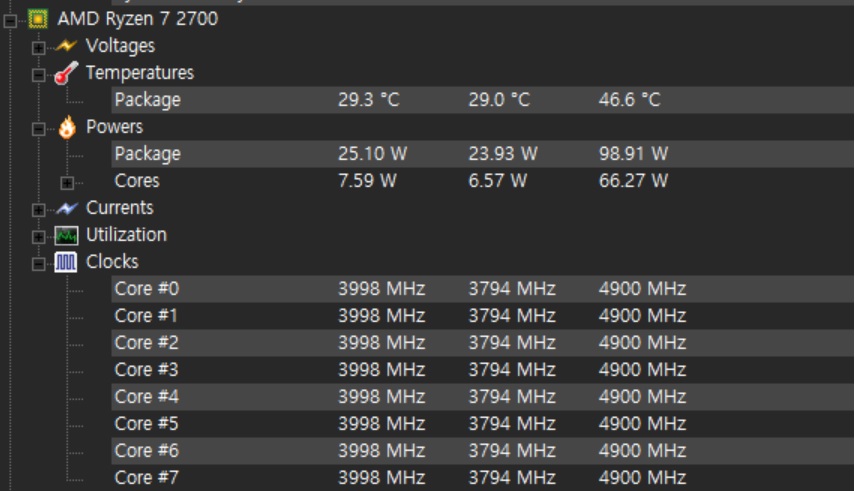Click the Clocks square-wave icon

(66, 262)
